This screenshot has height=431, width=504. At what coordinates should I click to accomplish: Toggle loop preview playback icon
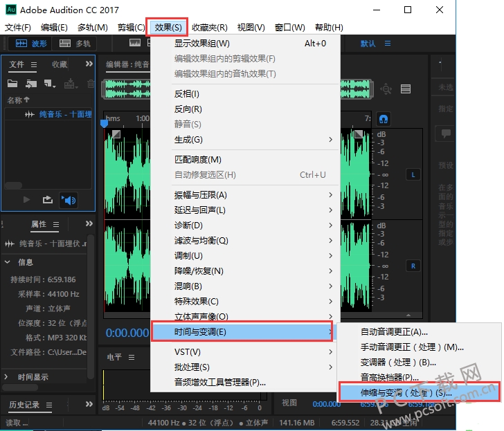point(48,200)
